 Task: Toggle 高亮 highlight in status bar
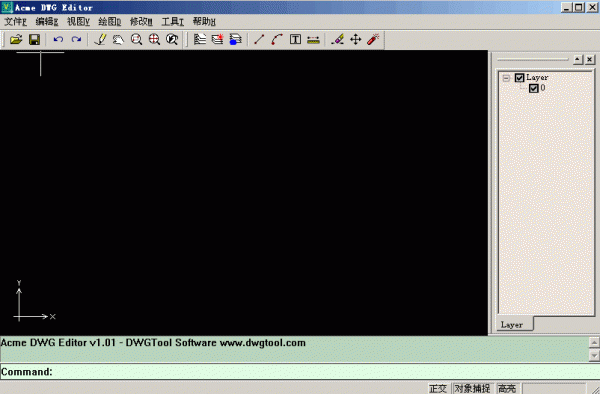[x=507, y=389]
